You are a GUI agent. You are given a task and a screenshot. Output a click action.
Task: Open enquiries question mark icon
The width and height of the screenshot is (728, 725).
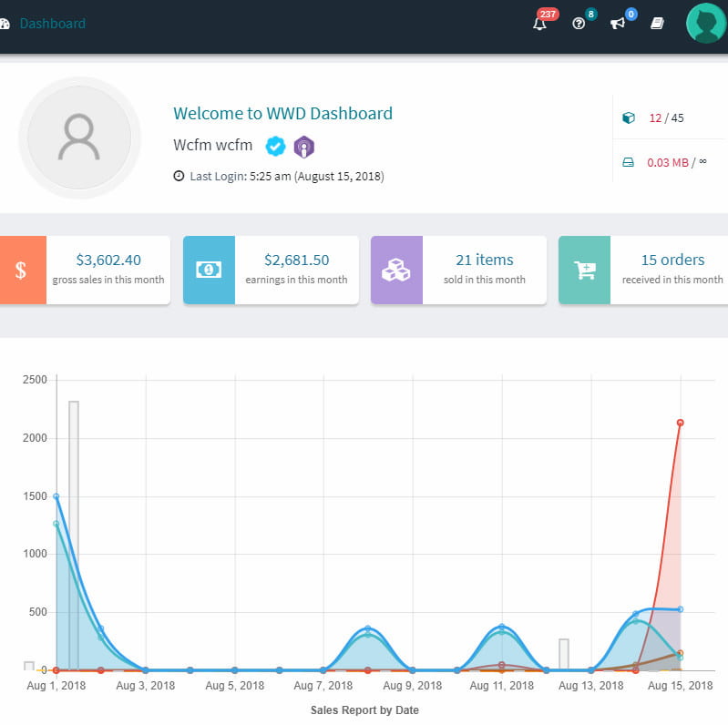coord(579,23)
